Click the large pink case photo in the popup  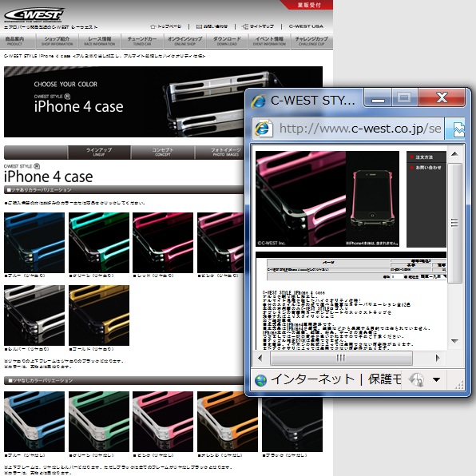point(300,199)
